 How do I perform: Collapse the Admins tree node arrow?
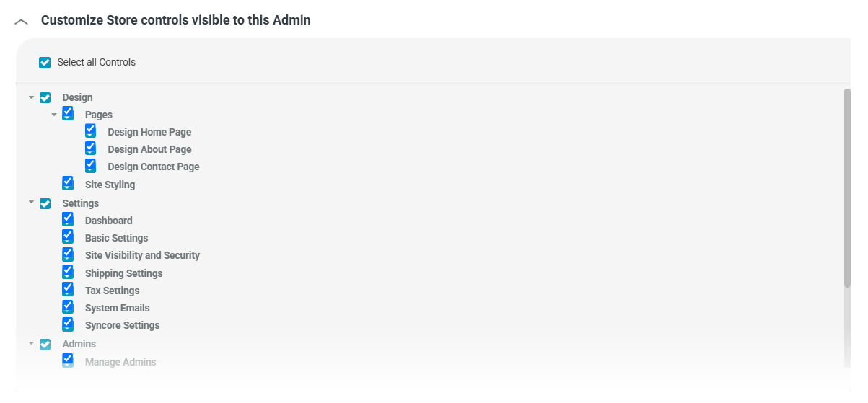click(x=31, y=344)
